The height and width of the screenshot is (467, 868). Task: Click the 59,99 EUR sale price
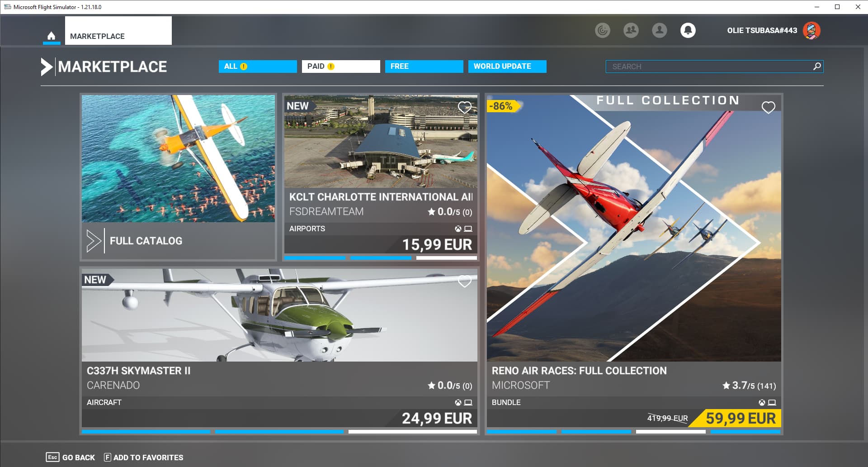tap(741, 419)
